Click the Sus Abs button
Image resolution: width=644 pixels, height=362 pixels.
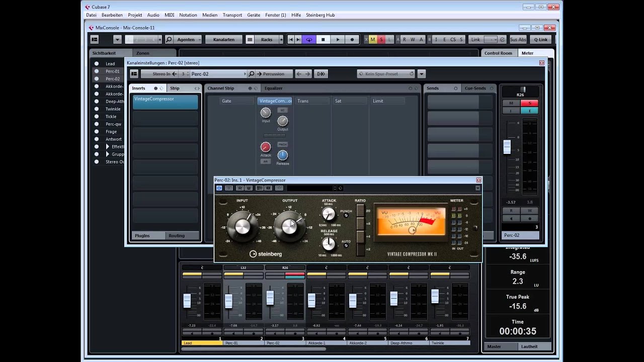click(x=518, y=39)
